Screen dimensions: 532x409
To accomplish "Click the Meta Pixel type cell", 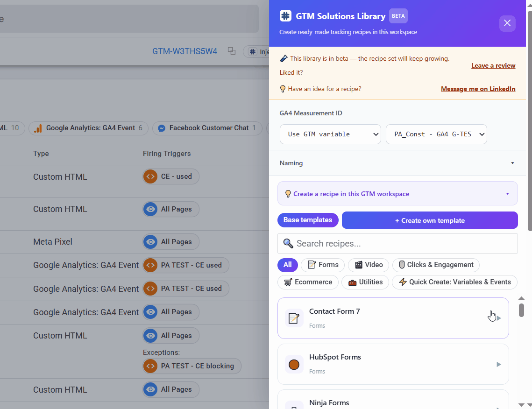I will pyautogui.click(x=53, y=242).
